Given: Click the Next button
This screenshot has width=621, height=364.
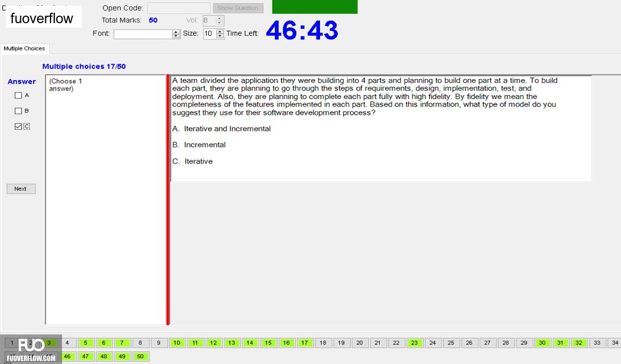Looking at the screenshot, I should pyautogui.click(x=21, y=189).
